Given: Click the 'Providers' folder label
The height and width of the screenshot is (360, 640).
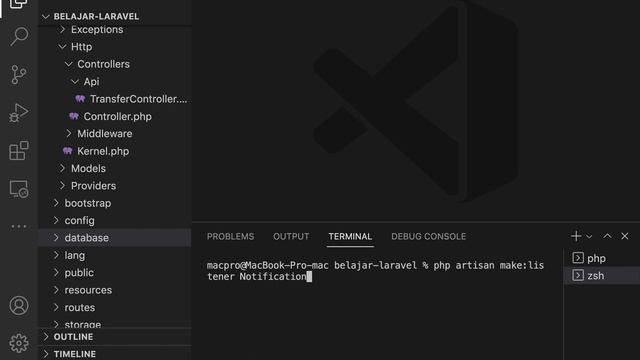Looking at the screenshot, I should (93, 186).
